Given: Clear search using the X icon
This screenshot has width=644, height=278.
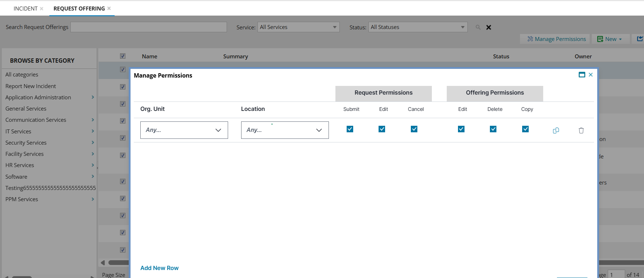Looking at the screenshot, I should coord(488,27).
